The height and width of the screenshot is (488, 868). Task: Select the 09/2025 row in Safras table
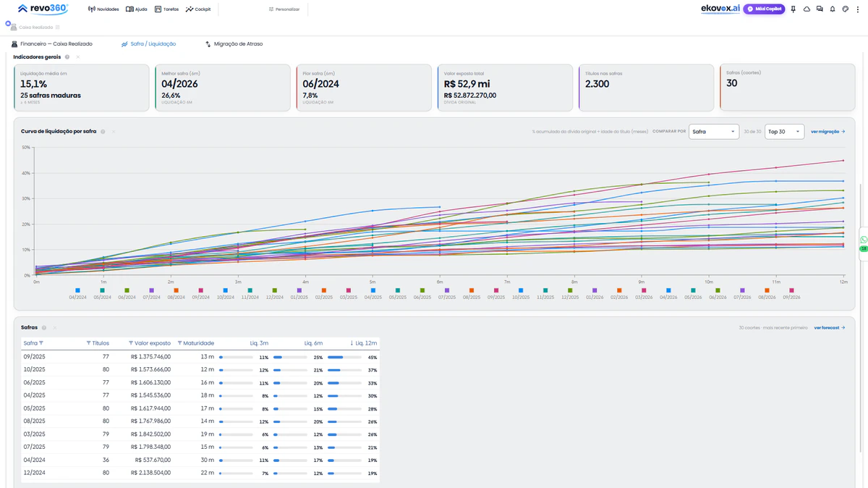pyautogui.click(x=200, y=357)
